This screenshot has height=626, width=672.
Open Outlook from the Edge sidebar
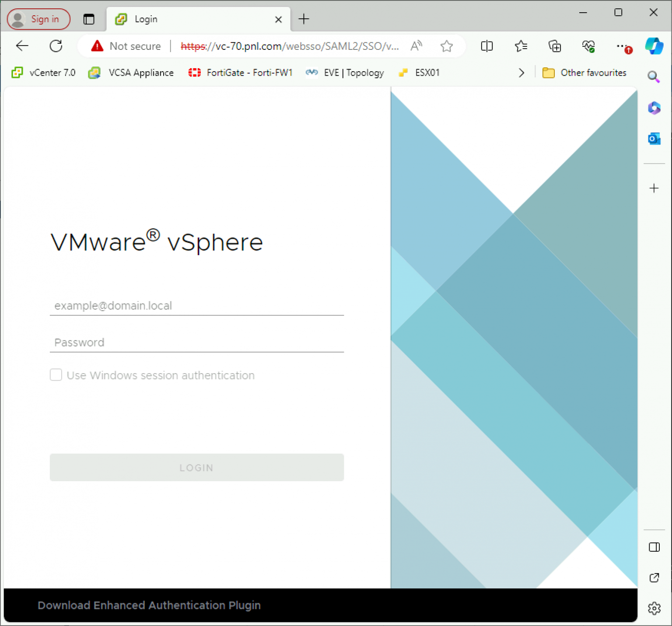click(654, 139)
